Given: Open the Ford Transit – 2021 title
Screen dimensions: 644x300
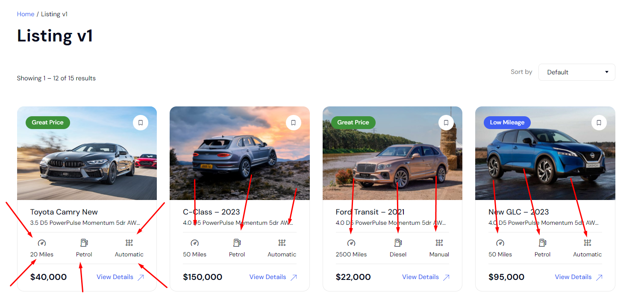Looking at the screenshot, I should pos(370,212).
